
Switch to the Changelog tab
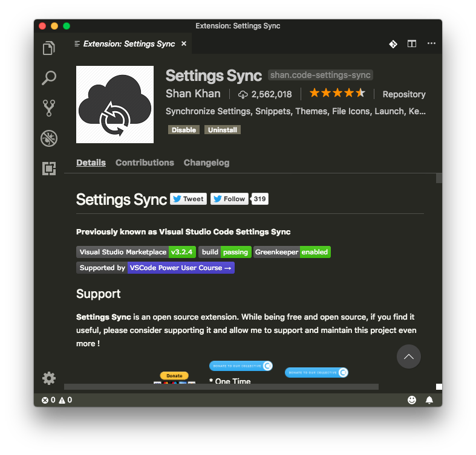[x=206, y=163]
